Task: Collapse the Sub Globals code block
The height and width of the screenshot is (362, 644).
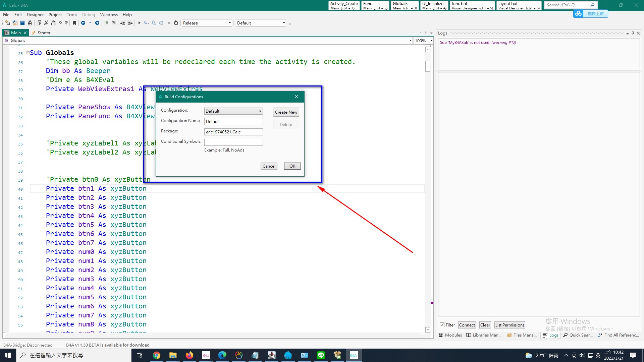Action: point(28,53)
